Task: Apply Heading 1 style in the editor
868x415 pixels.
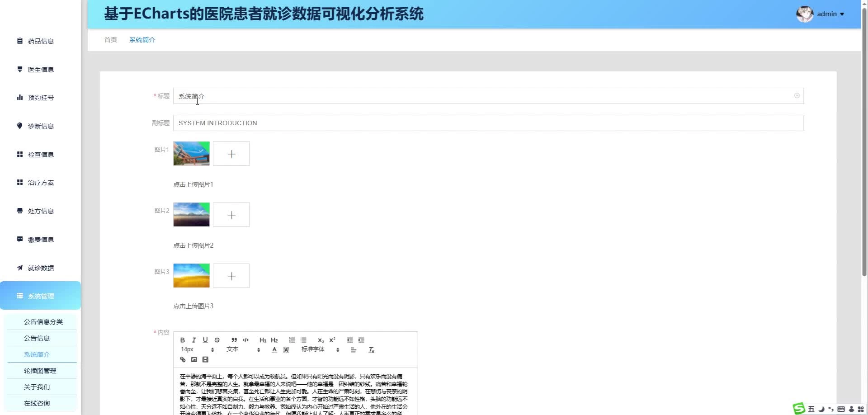Action: point(263,340)
